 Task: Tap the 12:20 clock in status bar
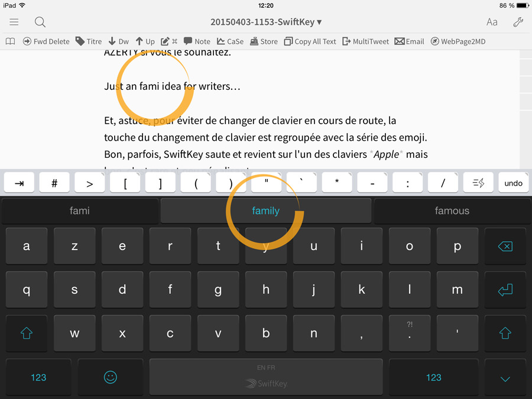coord(265,5)
